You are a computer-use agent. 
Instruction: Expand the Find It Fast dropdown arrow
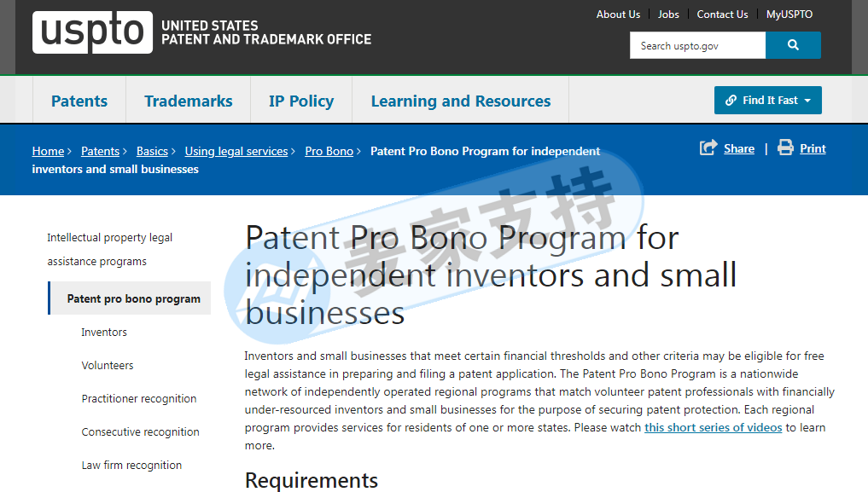pos(807,101)
